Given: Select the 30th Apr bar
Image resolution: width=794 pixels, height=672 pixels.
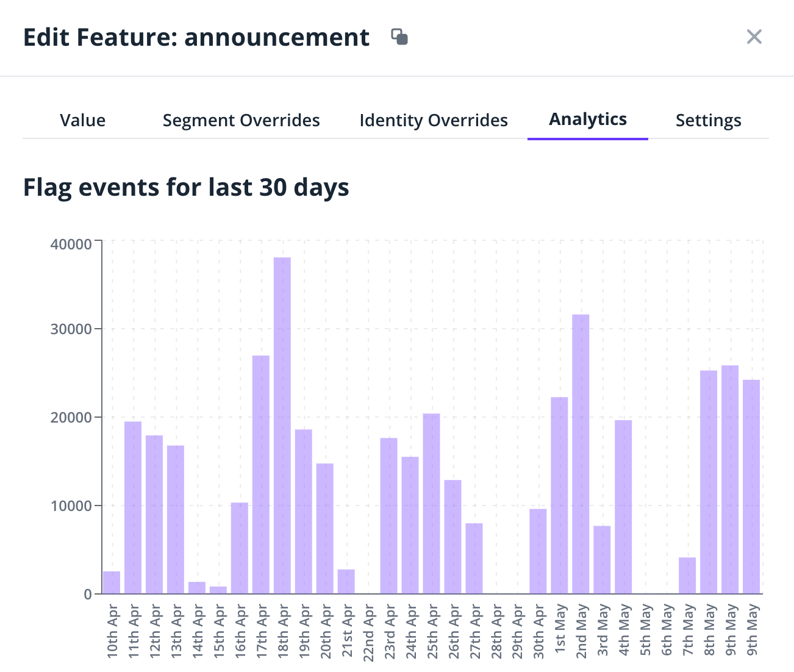Looking at the screenshot, I should click(x=538, y=551).
